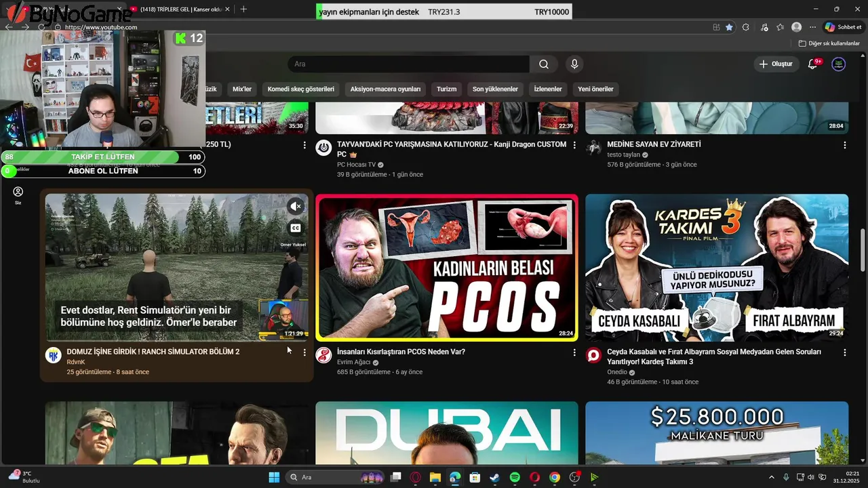This screenshot has width=868, height=488.
Task: Click the browser address bar URL
Action: tap(101, 27)
